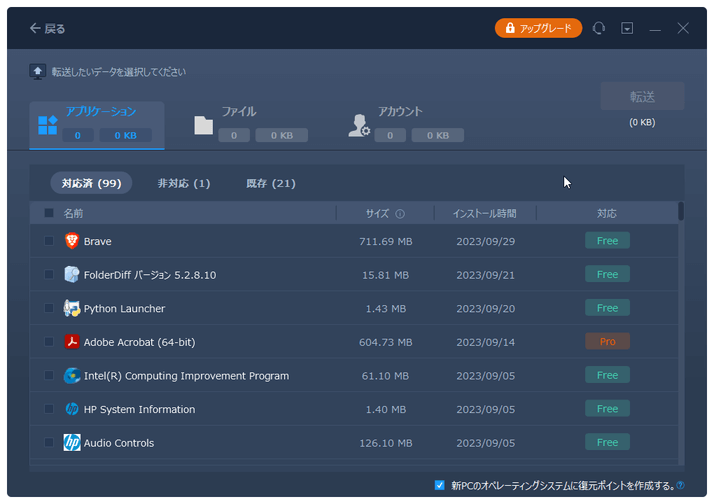
Task: Check the Brave application checkbox
Action: point(49,241)
